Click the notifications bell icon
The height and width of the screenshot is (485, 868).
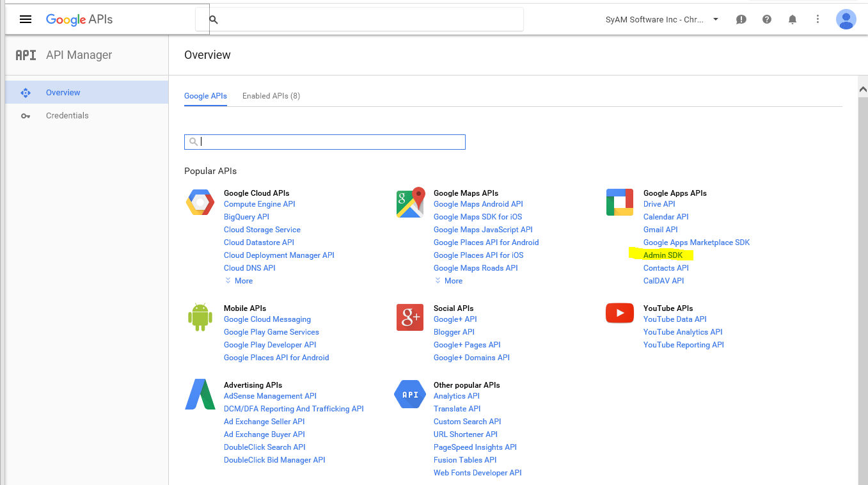coord(793,20)
